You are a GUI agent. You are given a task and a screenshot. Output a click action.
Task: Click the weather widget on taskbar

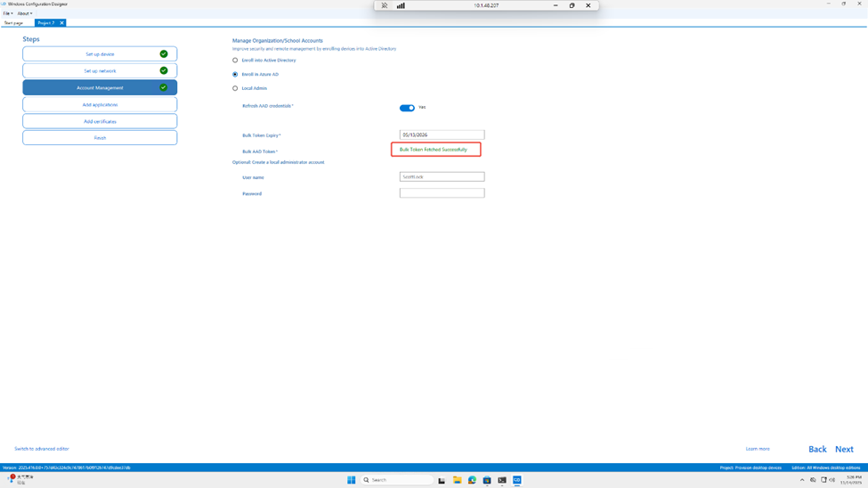20,480
